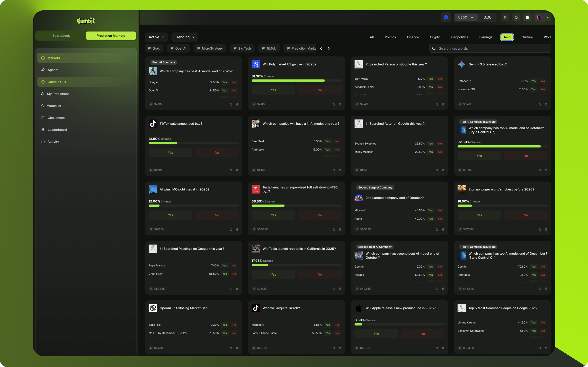Buy Yes on Polymarket US go live

[273, 90]
